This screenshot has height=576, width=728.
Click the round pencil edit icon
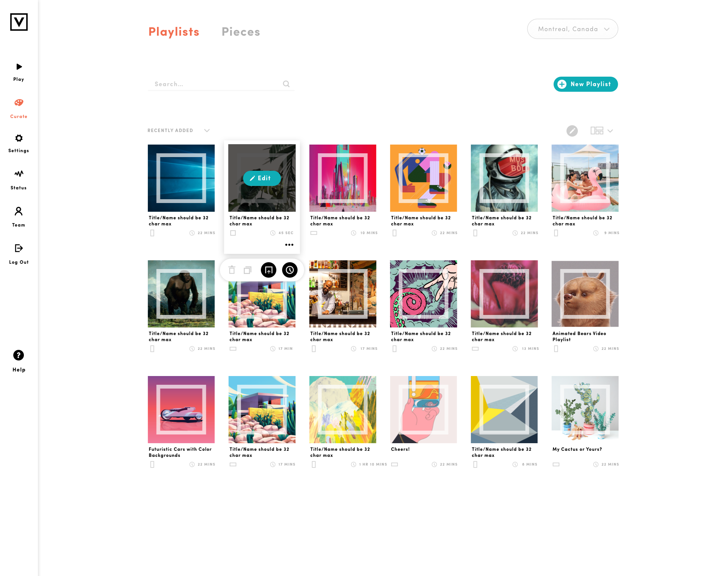pos(572,131)
